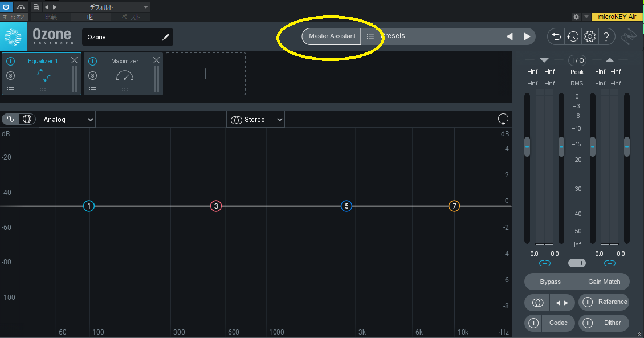Click the Ozone preset name field
The height and width of the screenshot is (338, 644).
coord(127,37)
